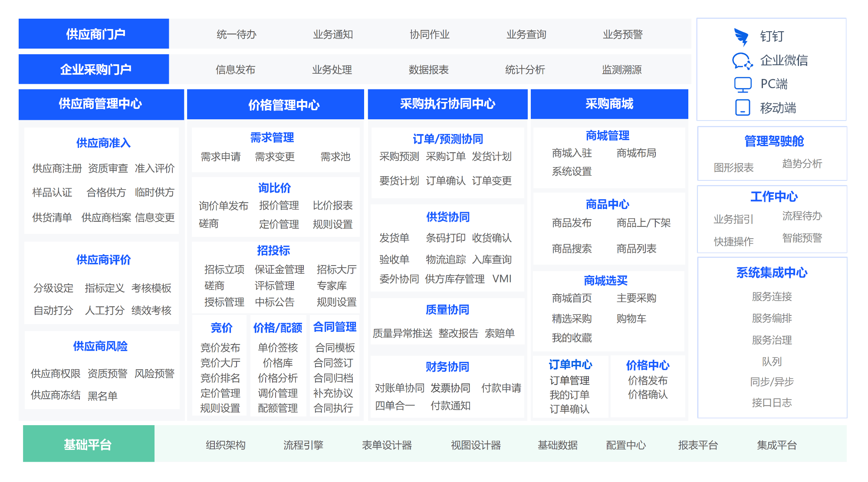Click 四单合一 item
Viewport: 868px width, 482px height.
[395, 406]
